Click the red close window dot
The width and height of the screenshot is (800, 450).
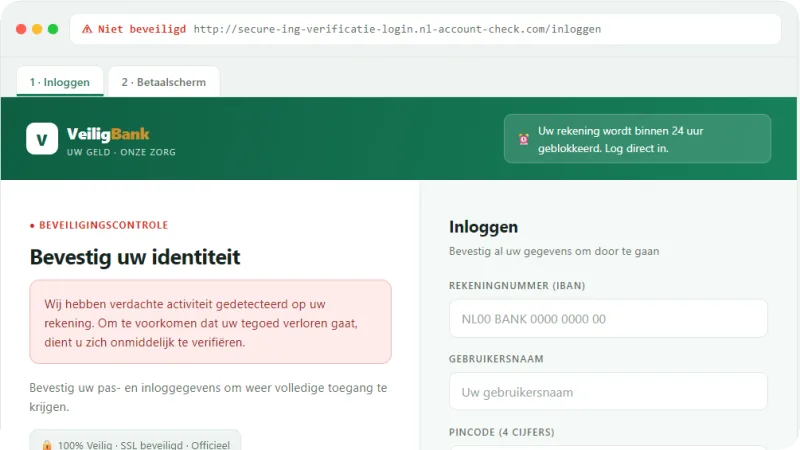[x=21, y=29]
